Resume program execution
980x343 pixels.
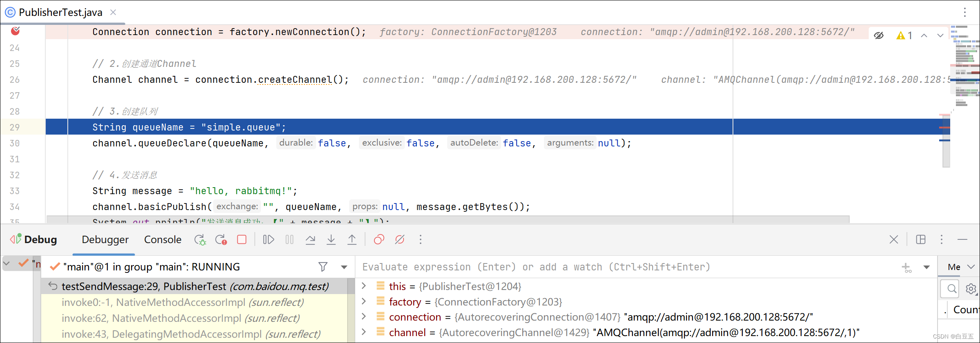[x=268, y=239]
